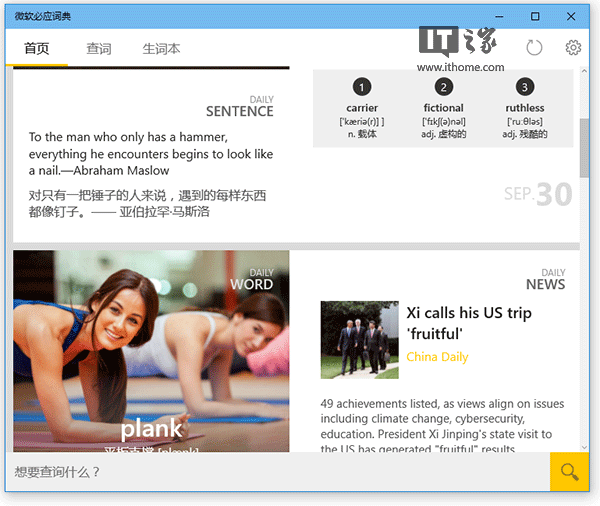Click the word 'ruthless' in the word list
The height and width of the screenshot is (506, 600).
[525, 108]
